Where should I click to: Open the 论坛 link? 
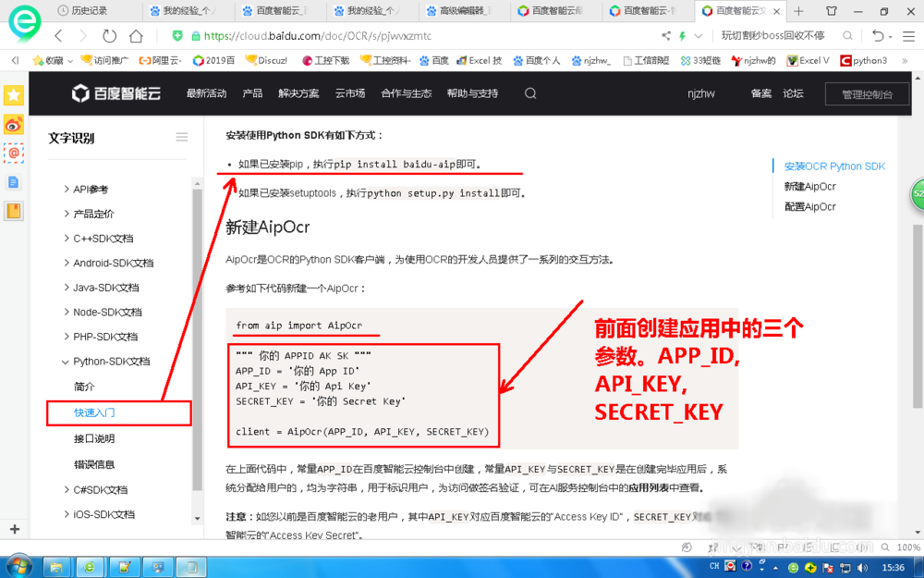click(793, 93)
